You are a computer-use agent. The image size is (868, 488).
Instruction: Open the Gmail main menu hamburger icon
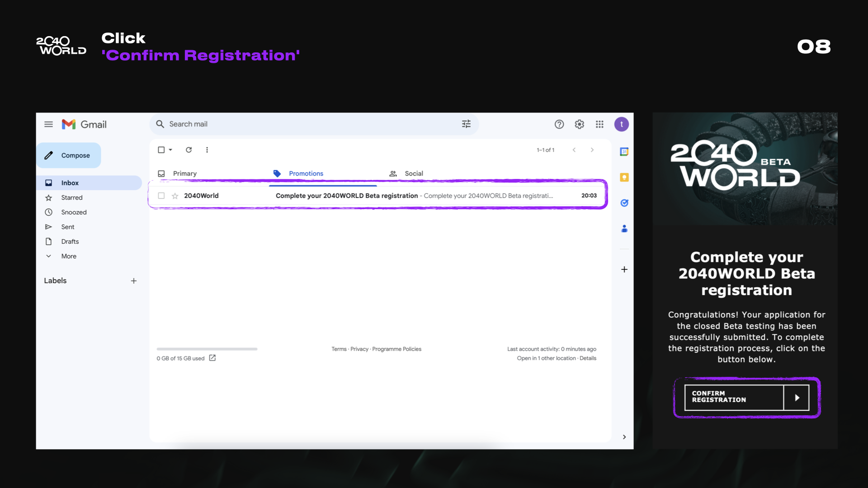[x=48, y=124]
